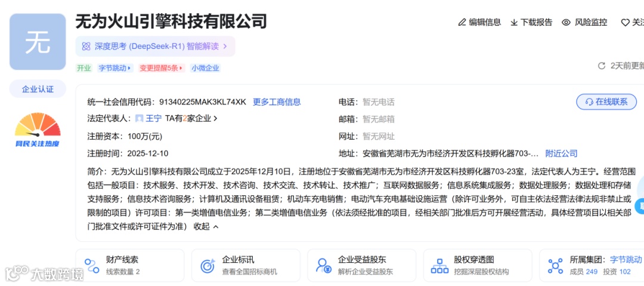The height and width of the screenshot is (286, 644).
Task: Collapse the 简介 with 收起
Action: click(x=206, y=226)
